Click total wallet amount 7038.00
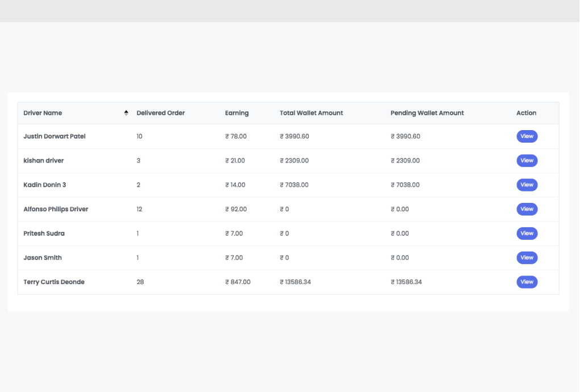This screenshot has height=392, width=580. click(294, 185)
